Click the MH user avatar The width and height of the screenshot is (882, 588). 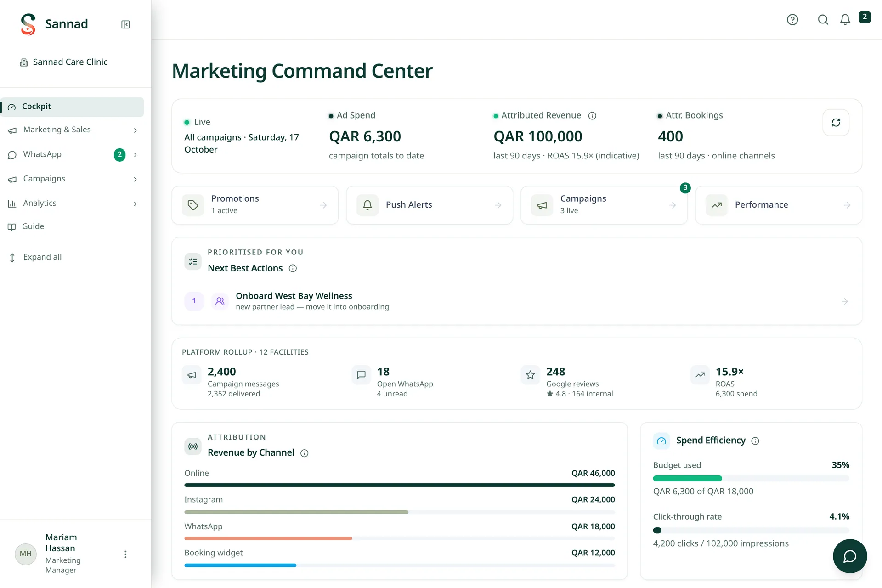26,554
